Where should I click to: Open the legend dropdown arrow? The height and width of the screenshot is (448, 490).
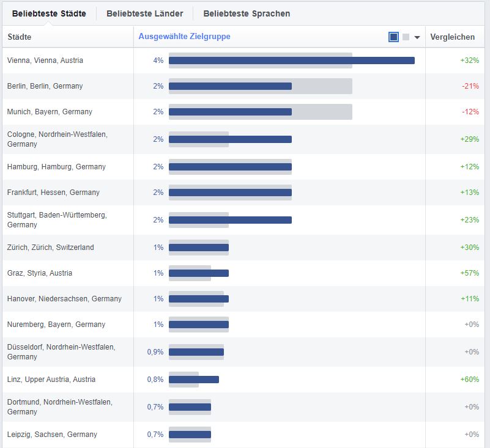[x=417, y=37]
